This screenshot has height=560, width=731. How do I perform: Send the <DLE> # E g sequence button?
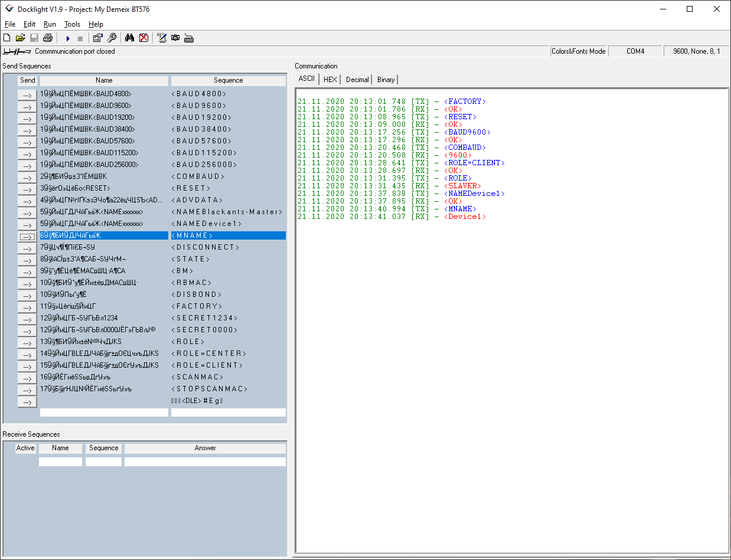[27, 401]
